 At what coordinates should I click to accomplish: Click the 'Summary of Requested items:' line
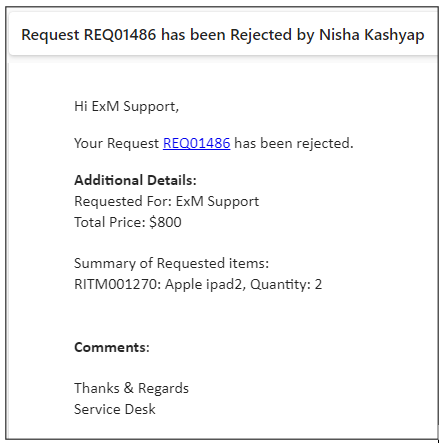pyautogui.click(x=171, y=264)
